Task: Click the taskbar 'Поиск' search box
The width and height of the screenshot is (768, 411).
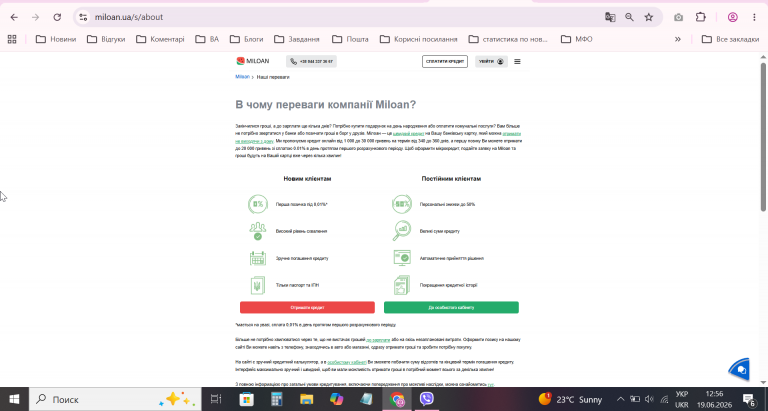Action: click(x=115, y=399)
